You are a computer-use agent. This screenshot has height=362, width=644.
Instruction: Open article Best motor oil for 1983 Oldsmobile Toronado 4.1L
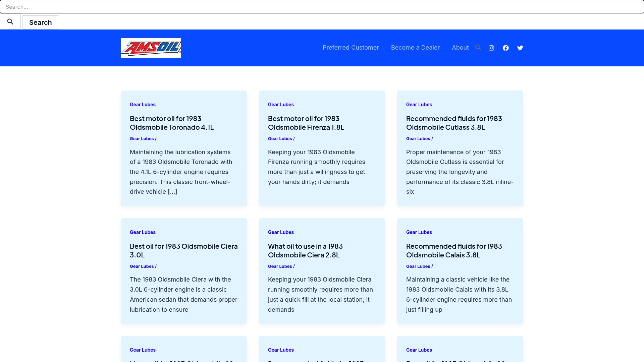pyautogui.click(x=172, y=123)
